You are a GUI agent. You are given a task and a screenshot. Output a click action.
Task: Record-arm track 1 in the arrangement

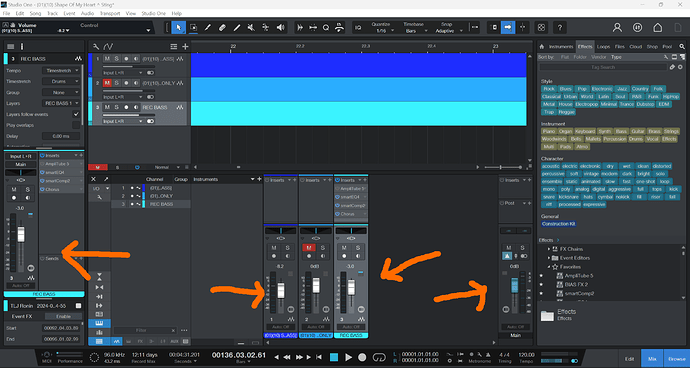click(126, 59)
